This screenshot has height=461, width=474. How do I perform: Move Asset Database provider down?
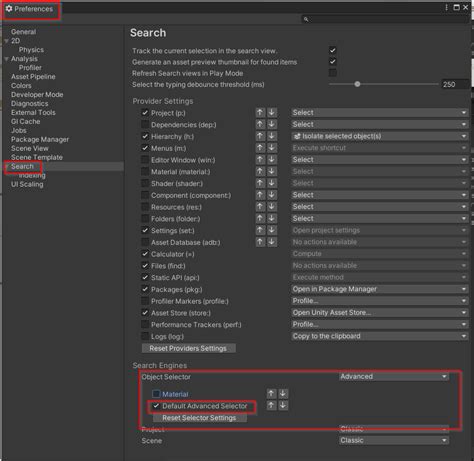(x=272, y=242)
